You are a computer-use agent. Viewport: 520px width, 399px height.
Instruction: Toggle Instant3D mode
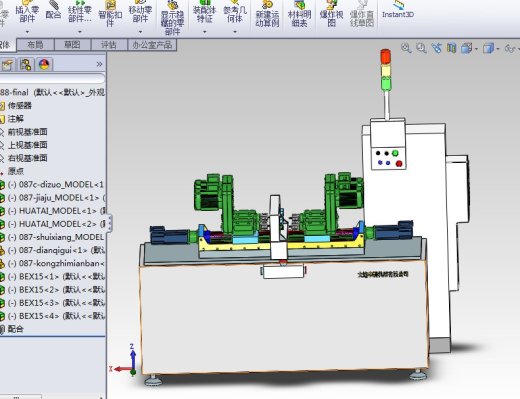click(x=398, y=10)
